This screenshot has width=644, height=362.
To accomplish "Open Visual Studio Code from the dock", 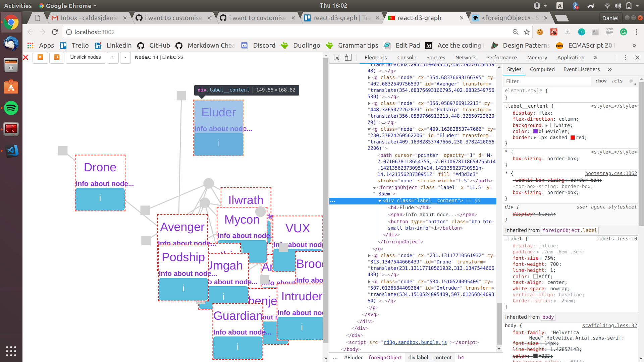I will [11, 150].
